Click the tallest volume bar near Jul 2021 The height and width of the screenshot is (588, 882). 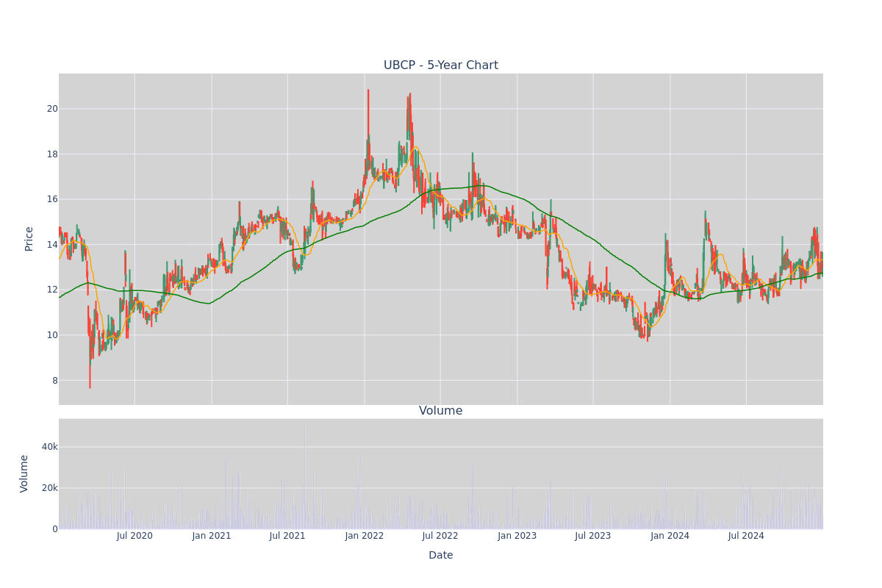[305, 476]
